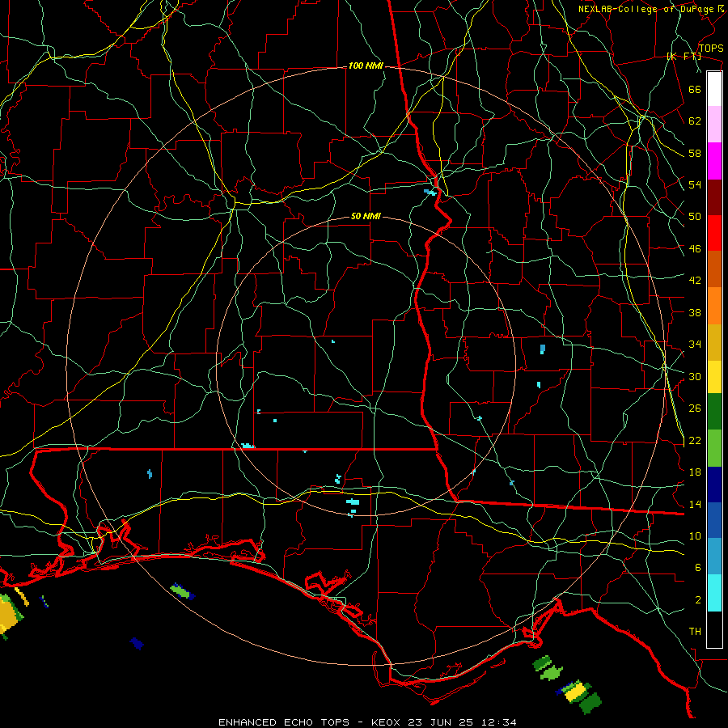Click the gold legend color band
The height and width of the screenshot is (728, 728).
pos(714,342)
